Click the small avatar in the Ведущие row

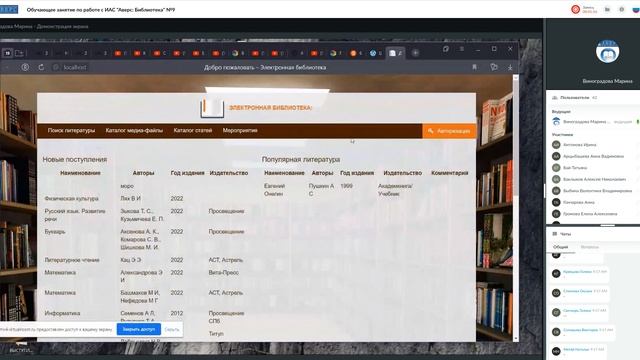click(556, 122)
